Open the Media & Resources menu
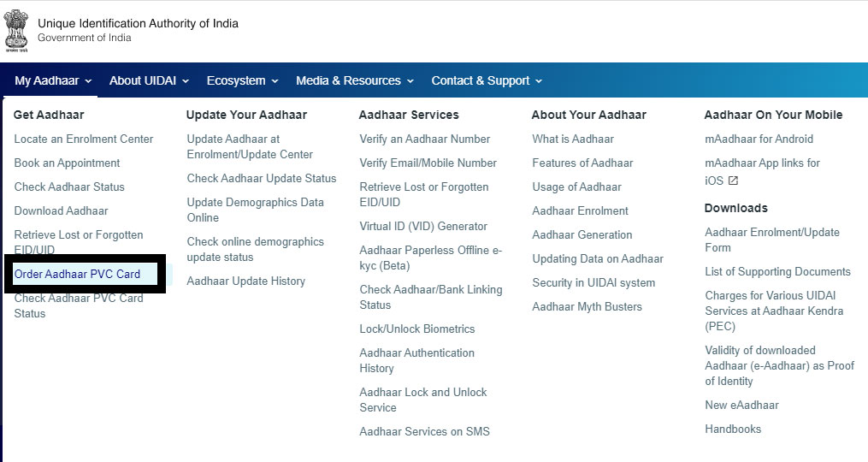Viewport: 868px width, 462px height. (x=355, y=81)
